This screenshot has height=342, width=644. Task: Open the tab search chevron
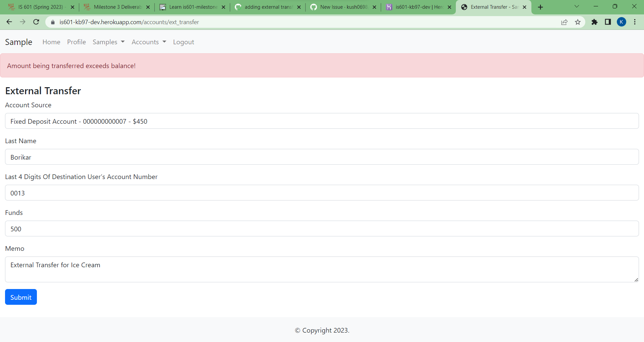pyautogui.click(x=577, y=6)
